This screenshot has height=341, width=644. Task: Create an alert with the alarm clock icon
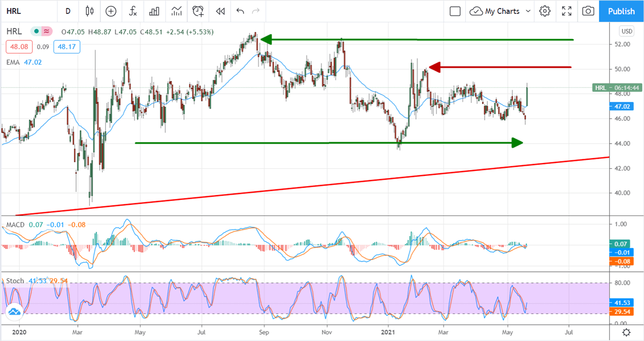click(x=199, y=11)
